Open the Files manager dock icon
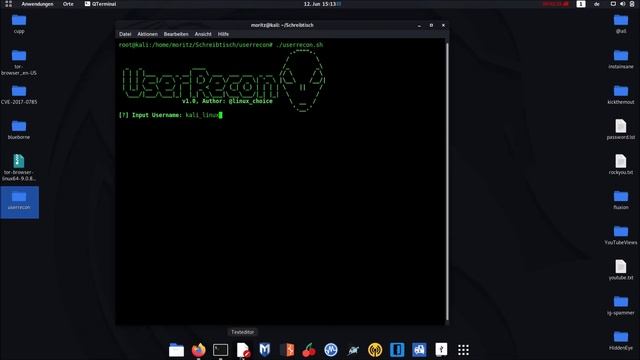Viewport: 640px width, 360px height. 176,350
